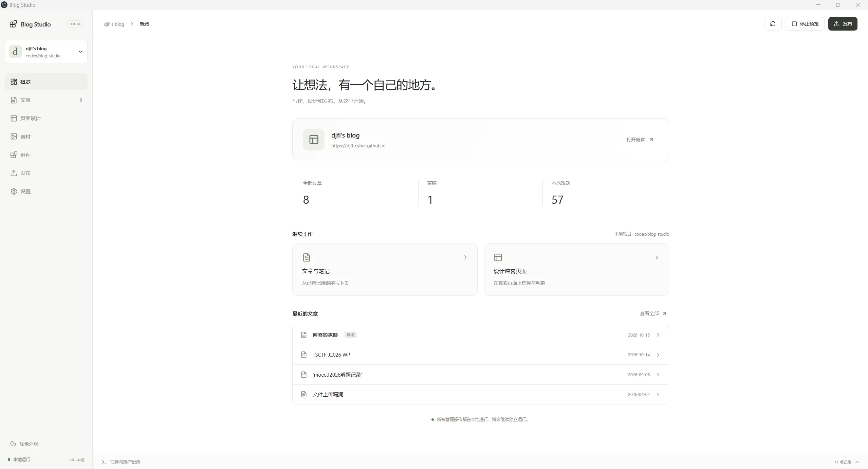Image resolution: width=868 pixels, height=469 pixels.
Task: Click the 全部文章 count 8
Action: [306, 200]
